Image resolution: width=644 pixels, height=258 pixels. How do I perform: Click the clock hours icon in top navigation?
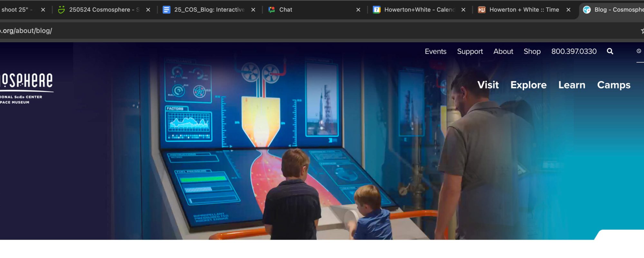[639, 51]
